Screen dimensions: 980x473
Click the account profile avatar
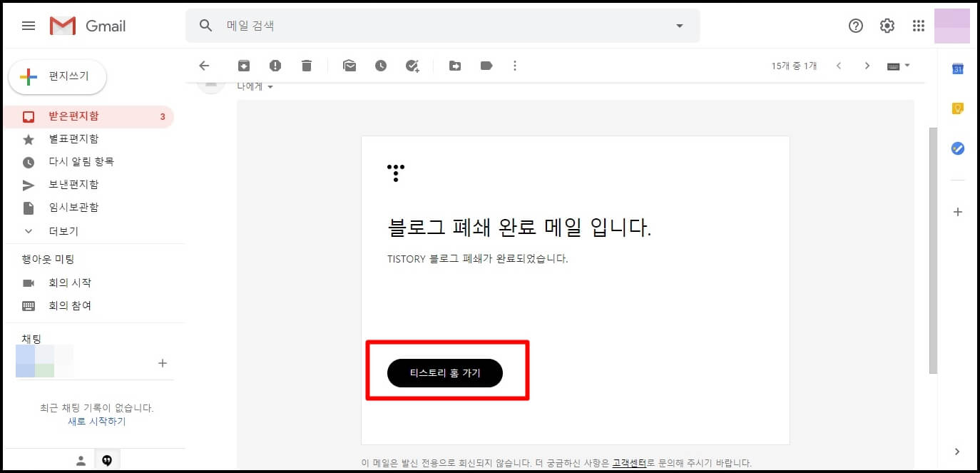952,26
